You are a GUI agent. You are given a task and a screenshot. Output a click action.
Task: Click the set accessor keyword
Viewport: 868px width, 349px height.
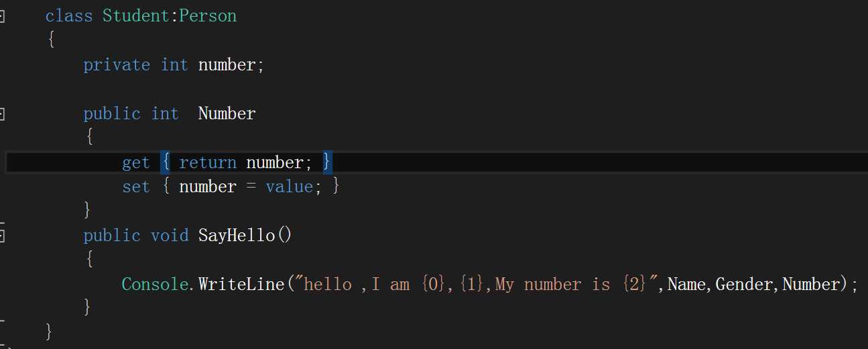pos(136,187)
